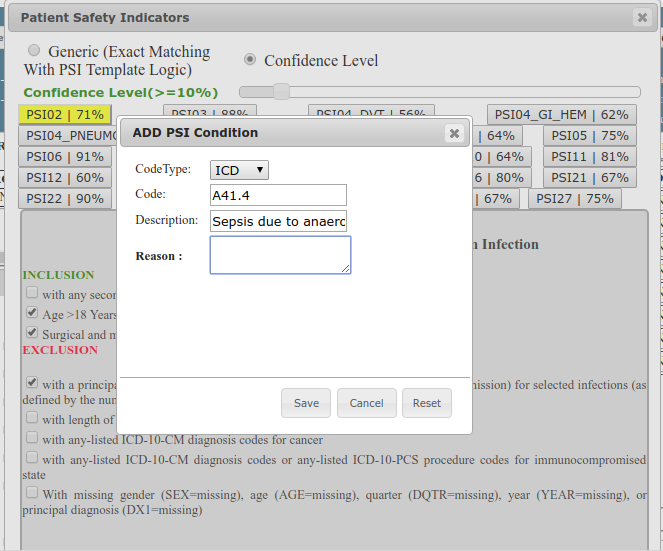The width and height of the screenshot is (663, 551).
Task: Toggle the Age >18 Years checkbox
Action: [x=32, y=313]
